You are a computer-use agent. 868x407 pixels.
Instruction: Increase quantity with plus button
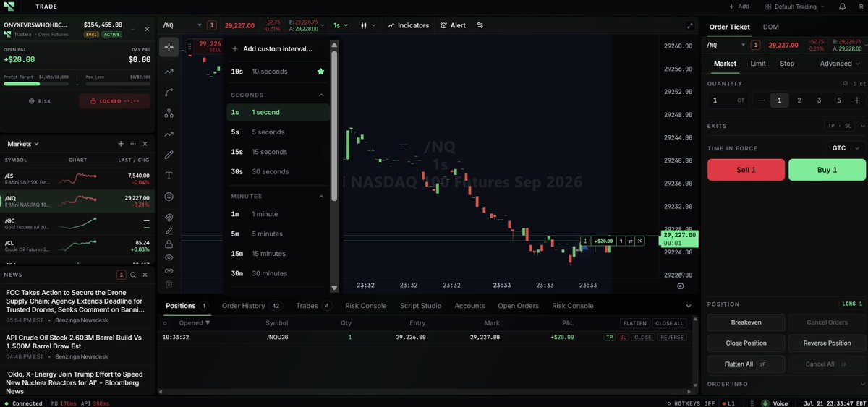tap(857, 100)
